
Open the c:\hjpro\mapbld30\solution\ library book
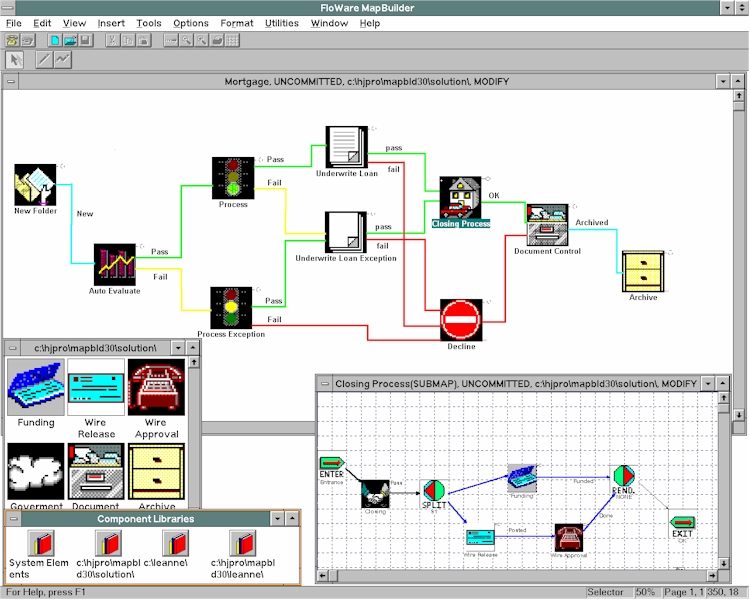108,543
